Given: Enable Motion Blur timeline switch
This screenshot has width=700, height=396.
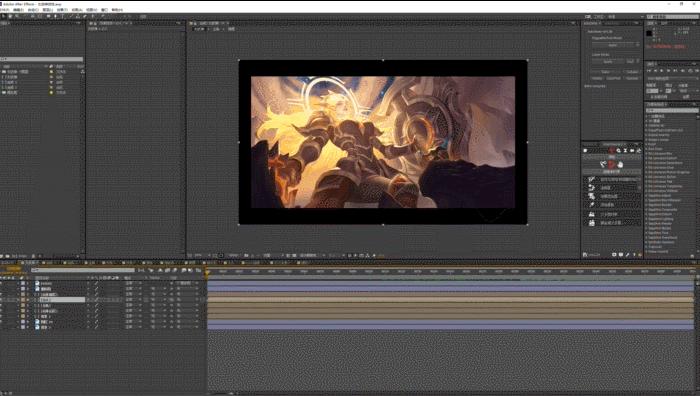Looking at the screenshot, I should [x=175, y=270].
